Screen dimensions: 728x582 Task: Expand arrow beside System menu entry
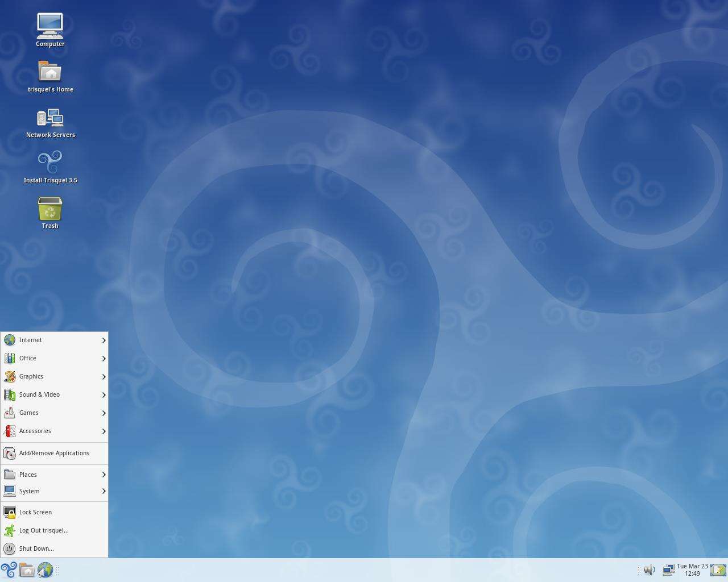click(104, 491)
